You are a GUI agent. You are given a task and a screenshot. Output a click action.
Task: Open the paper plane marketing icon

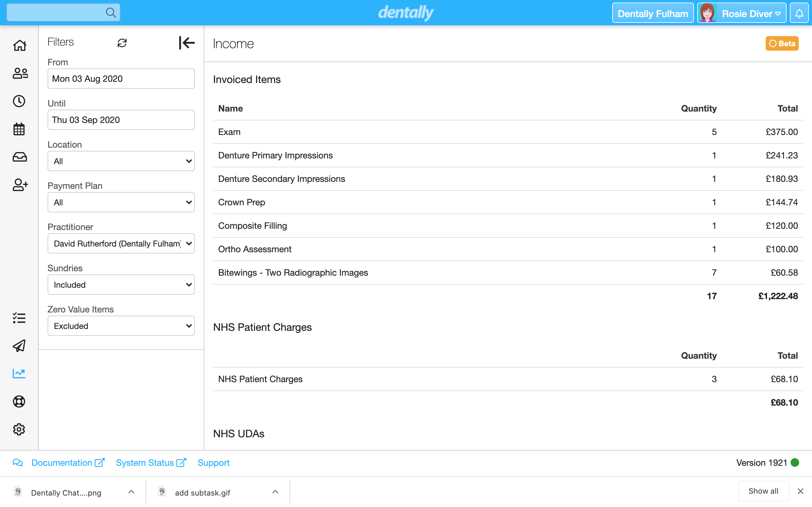[x=19, y=346]
